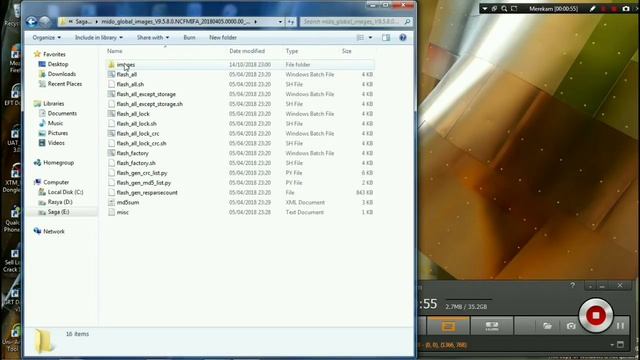
Task: Click the overlay bar window-select icon
Action: click(494, 9)
